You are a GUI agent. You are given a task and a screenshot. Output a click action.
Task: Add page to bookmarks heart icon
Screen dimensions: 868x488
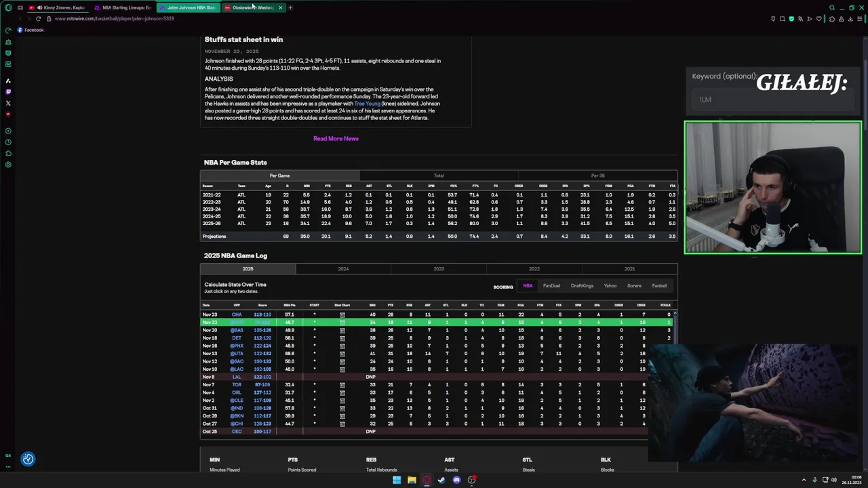(x=818, y=18)
